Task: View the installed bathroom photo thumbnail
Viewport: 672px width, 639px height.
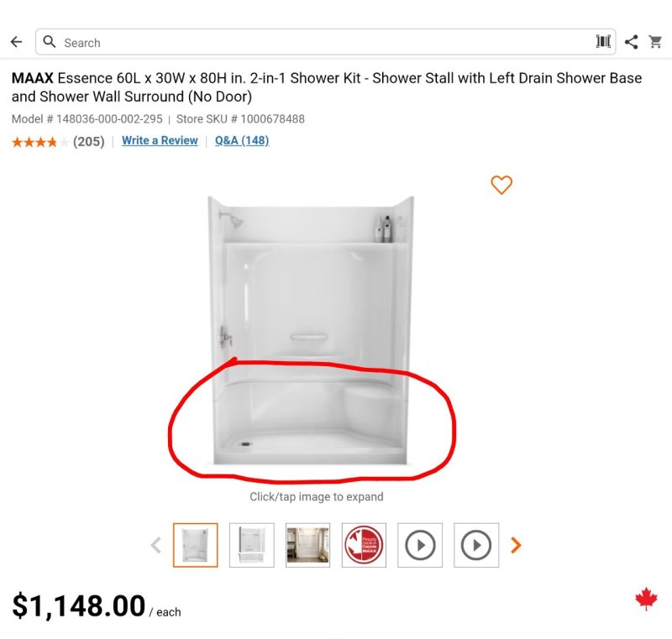Action: point(308,545)
